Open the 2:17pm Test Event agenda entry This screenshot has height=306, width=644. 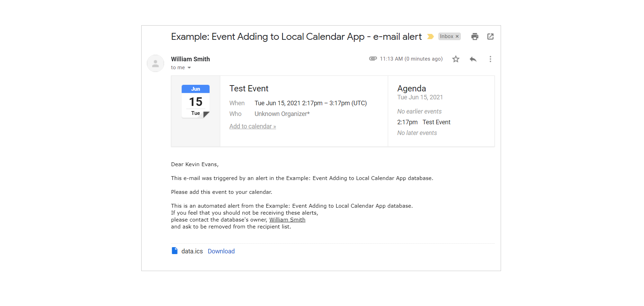tap(424, 122)
